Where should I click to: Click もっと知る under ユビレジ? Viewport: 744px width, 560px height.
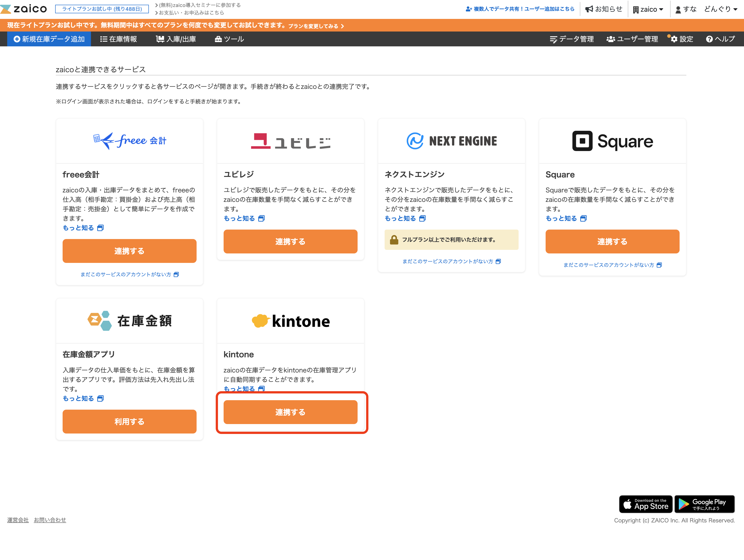point(244,219)
